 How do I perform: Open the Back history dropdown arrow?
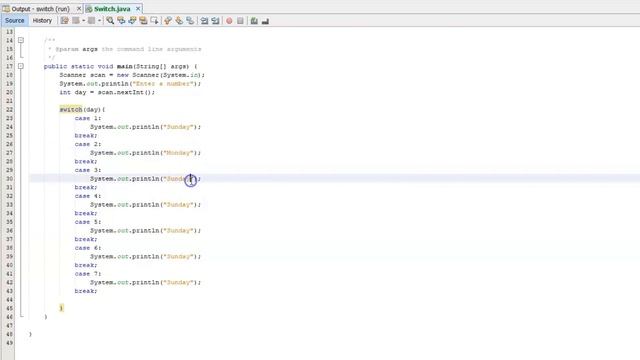(x=83, y=20)
